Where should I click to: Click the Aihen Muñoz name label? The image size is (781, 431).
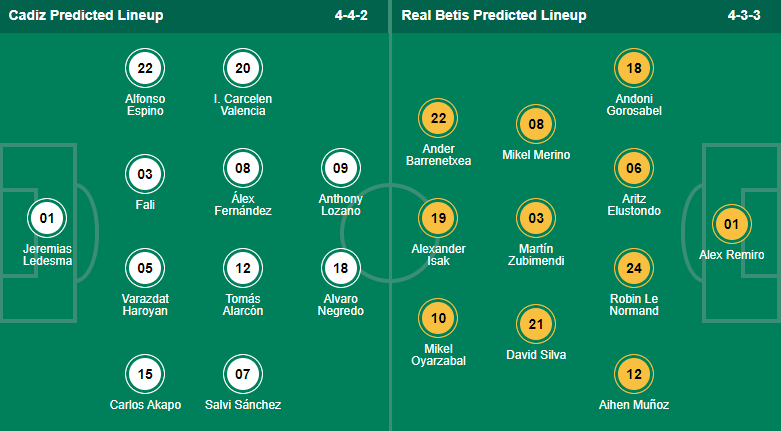(634, 405)
